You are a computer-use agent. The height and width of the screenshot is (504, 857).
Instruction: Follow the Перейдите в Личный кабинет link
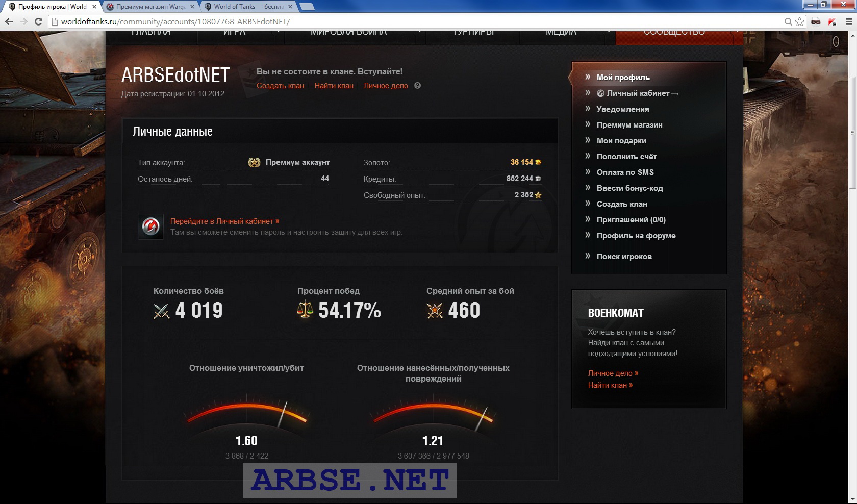[224, 221]
